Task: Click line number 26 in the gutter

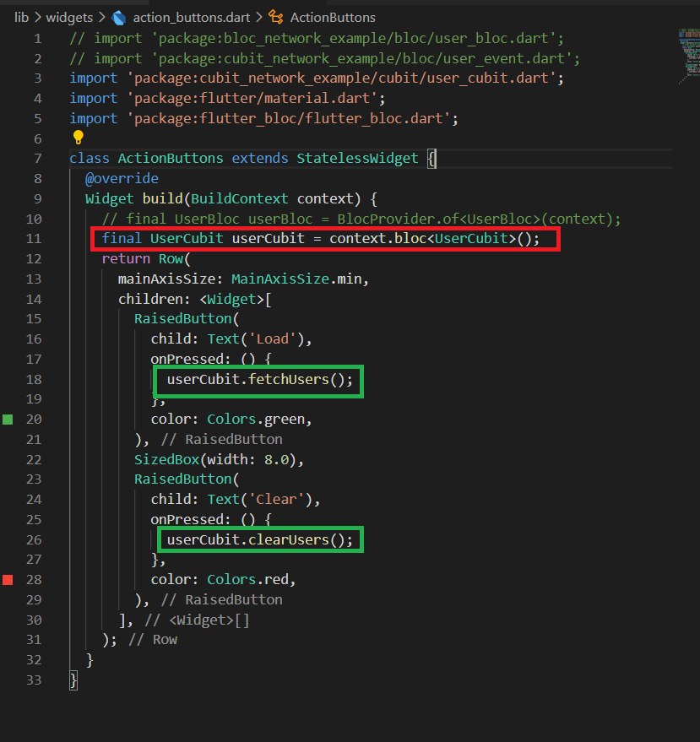Action: tap(34, 540)
